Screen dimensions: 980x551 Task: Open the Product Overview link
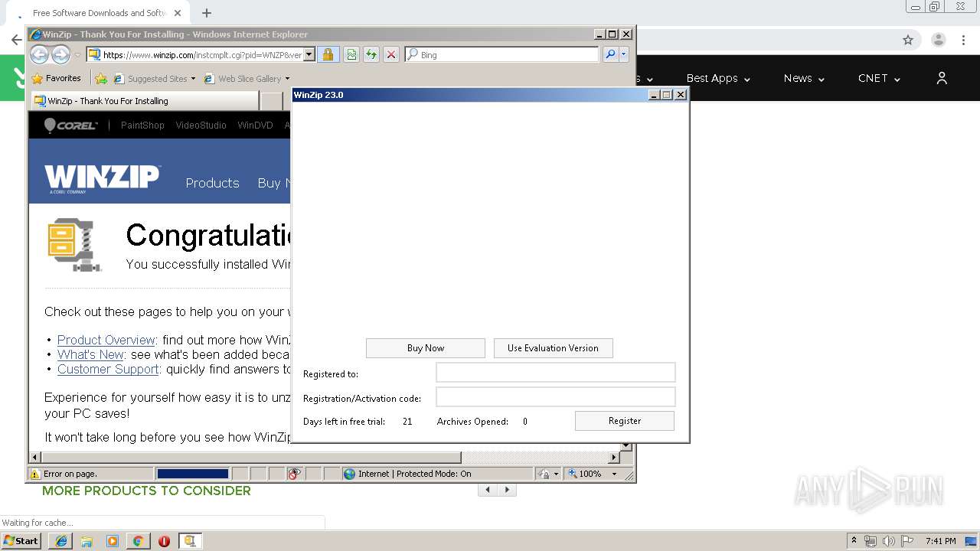click(x=106, y=340)
